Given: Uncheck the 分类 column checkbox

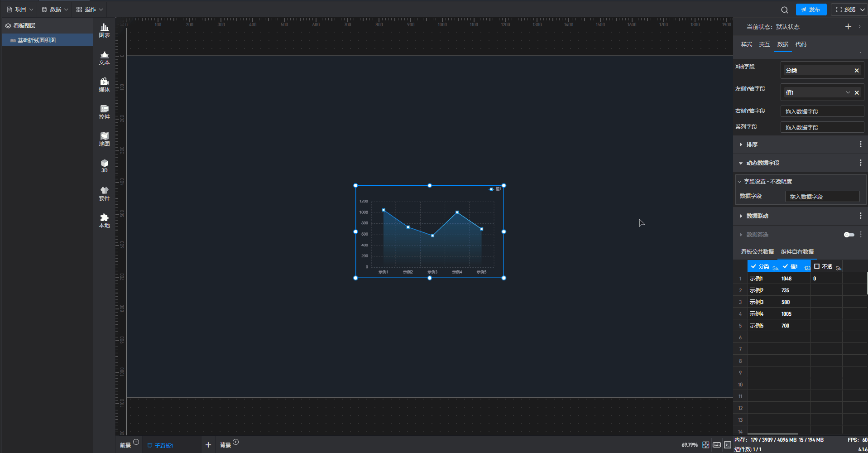Looking at the screenshot, I should coord(753,266).
